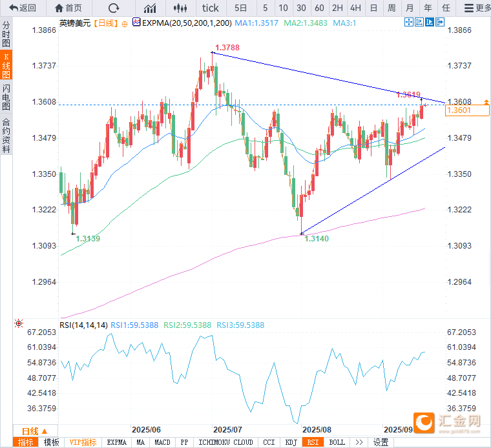This screenshot has height=448, width=491.
Task: Open 设置 settings
Action: pyautogui.click(x=381, y=442)
